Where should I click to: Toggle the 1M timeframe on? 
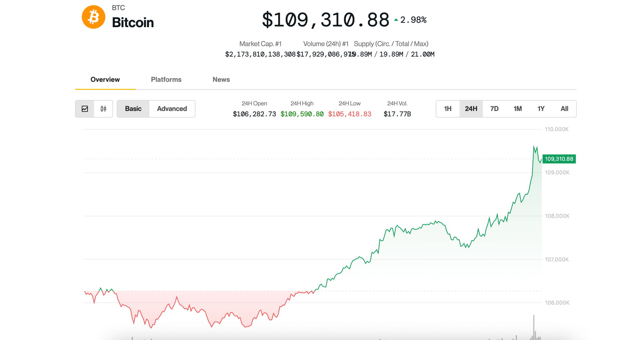point(518,109)
